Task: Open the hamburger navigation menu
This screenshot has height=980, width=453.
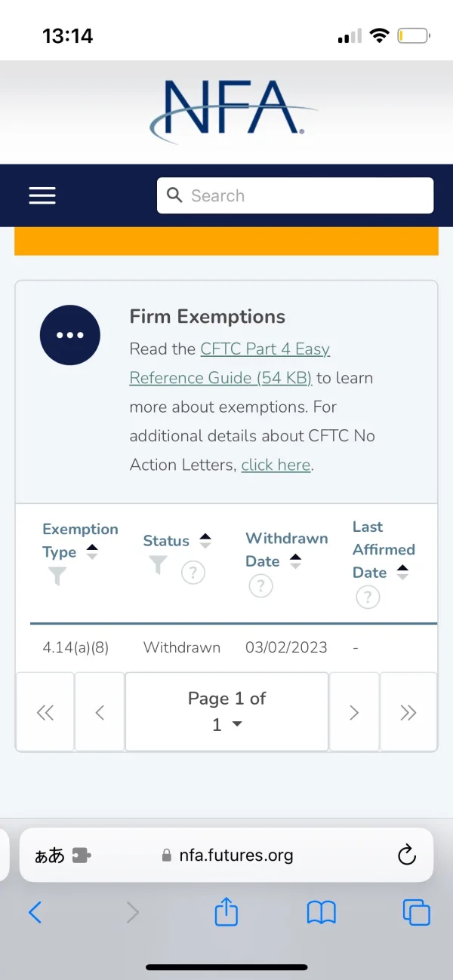Action: coord(42,196)
